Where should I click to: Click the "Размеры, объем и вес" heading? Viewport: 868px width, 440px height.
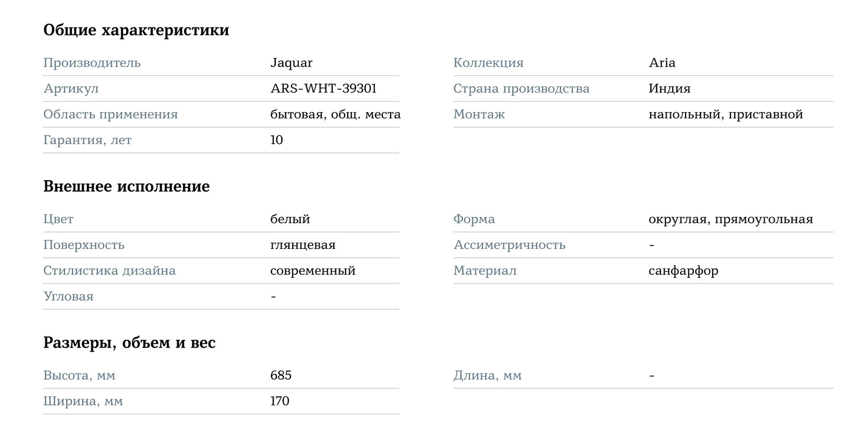point(129,343)
